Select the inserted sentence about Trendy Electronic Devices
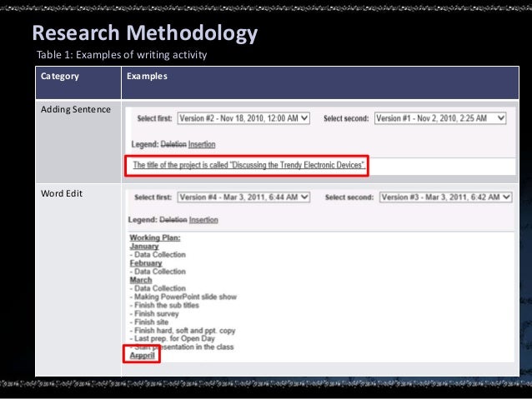Screen dimensions: 532x399 click(x=249, y=166)
